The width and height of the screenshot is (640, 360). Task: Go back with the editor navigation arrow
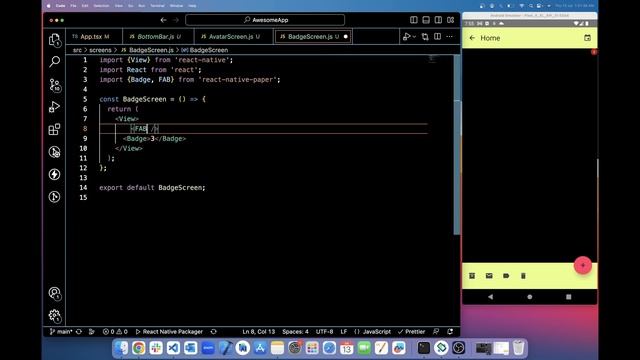[163, 20]
